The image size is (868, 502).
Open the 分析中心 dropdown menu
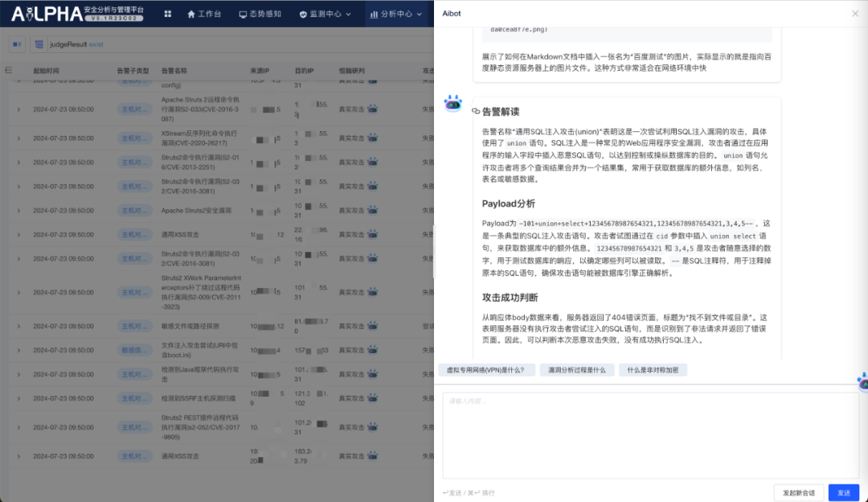coord(395,14)
